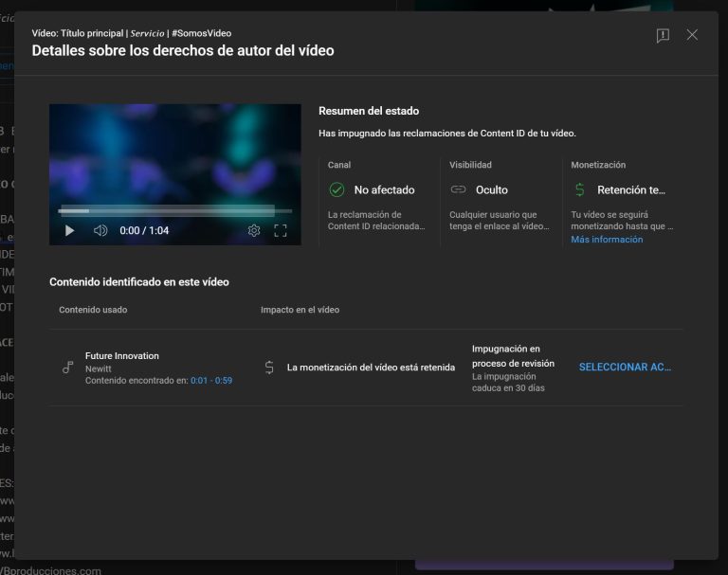Close the copyright details dialog
The width and height of the screenshot is (728, 575).
(x=692, y=35)
